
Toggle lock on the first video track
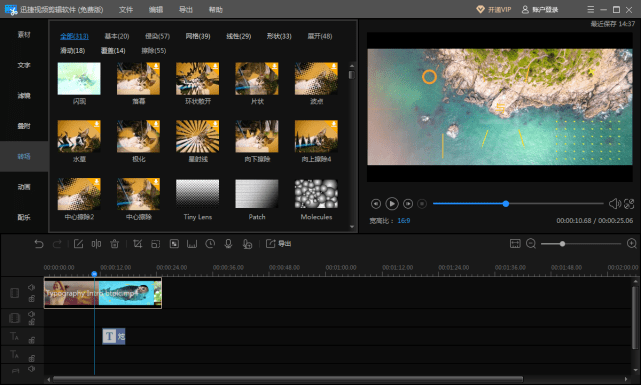click(x=31, y=299)
